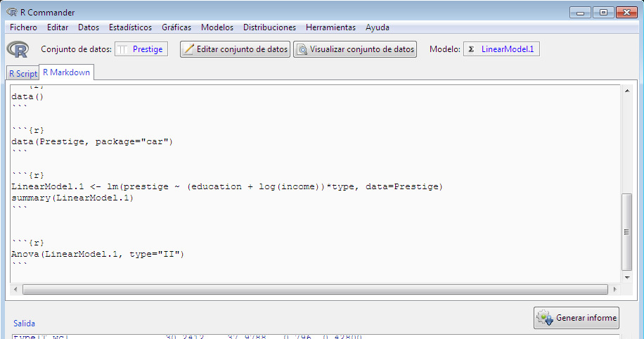Click the 'Anova(LinearModel.1, type="II")' line
The height and width of the screenshot is (339, 644).
98,255
